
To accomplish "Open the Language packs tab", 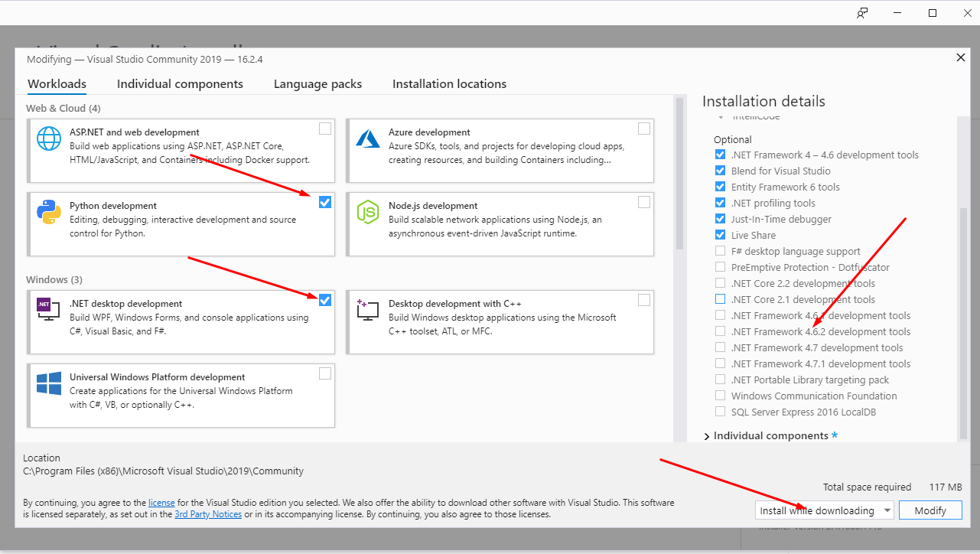I will (317, 84).
